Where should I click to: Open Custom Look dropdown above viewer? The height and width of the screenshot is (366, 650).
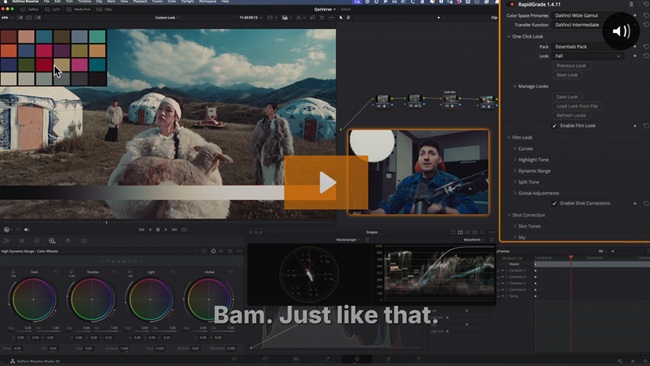pos(167,18)
